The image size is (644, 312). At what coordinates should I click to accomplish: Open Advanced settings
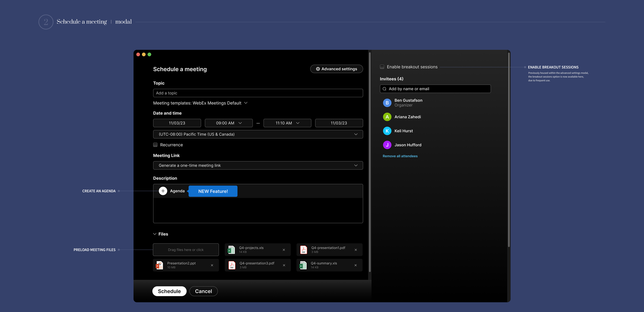[x=336, y=69]
